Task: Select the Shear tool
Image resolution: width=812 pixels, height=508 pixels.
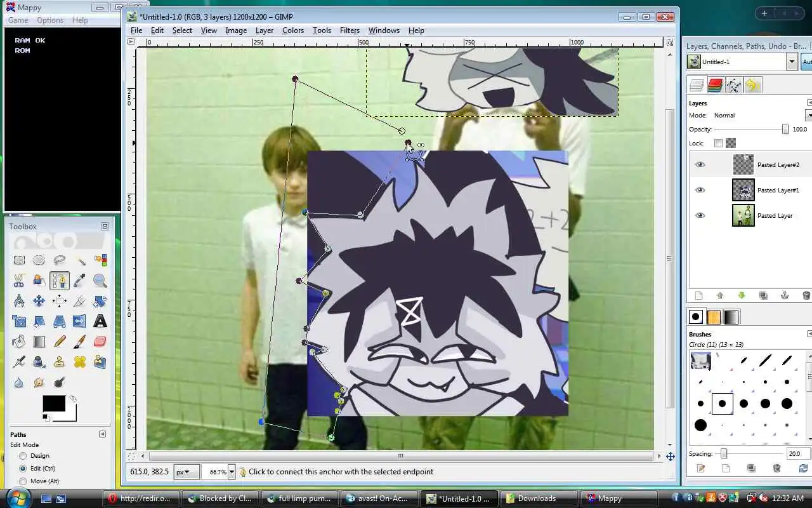Action: (39, 321)
